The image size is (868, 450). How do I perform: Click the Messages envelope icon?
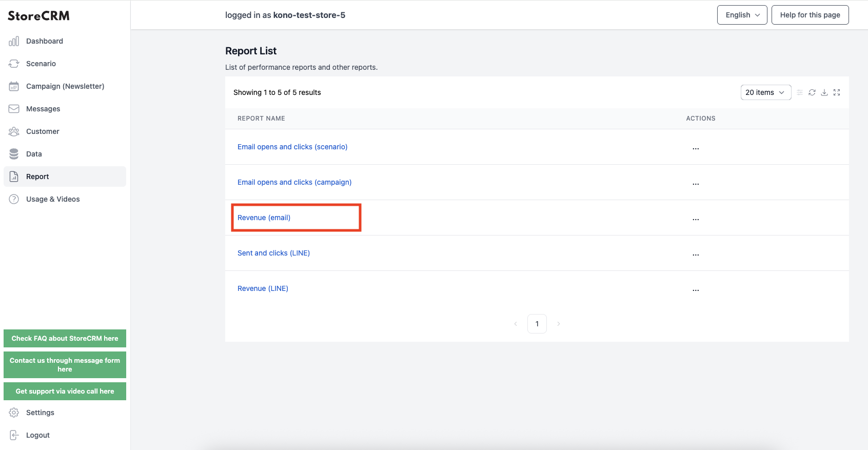14,109
